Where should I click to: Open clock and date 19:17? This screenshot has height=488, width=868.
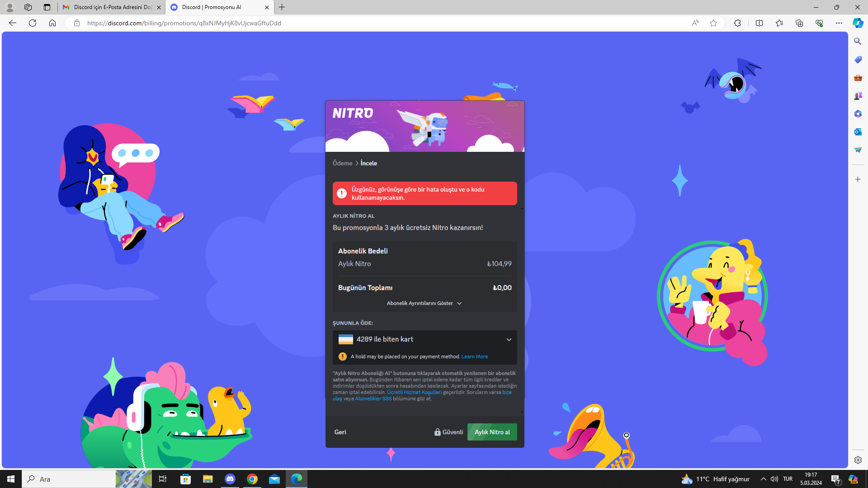pyautogui.click(x=811, y=479)
